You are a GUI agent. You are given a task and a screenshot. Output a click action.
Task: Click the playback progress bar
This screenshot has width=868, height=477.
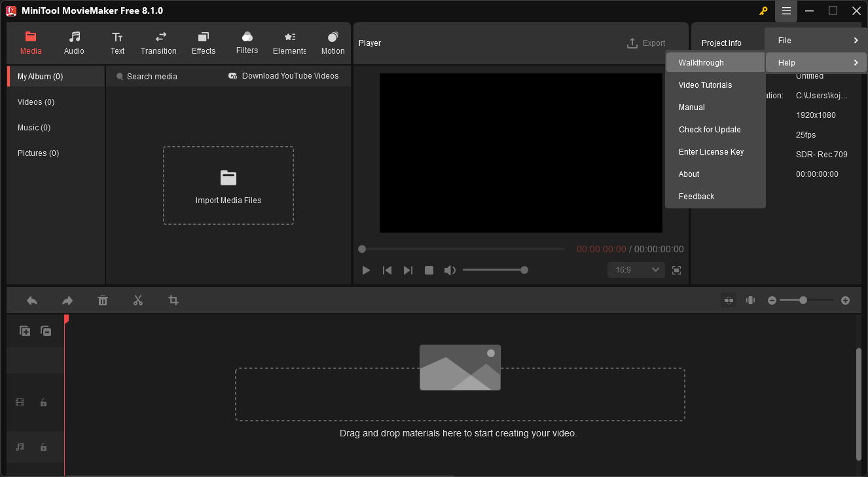click(x=461, y=249)
